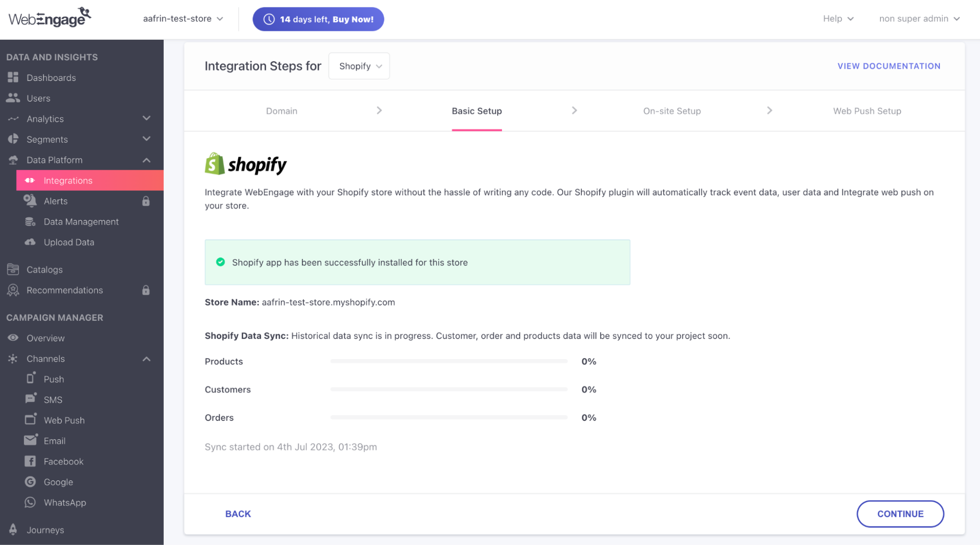Click lock icon next to Alerts
Viewport: 980px width, 545px height.
(146, 201)
